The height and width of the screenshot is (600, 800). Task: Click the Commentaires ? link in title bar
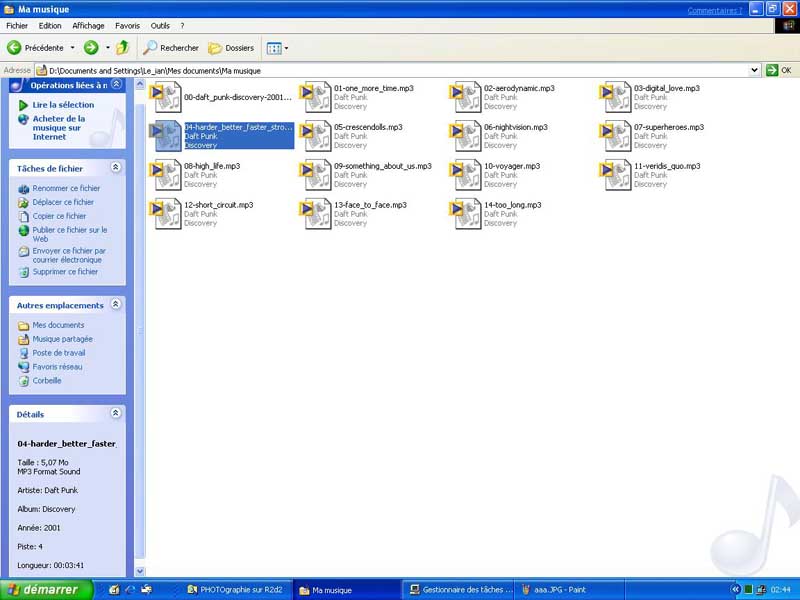[x=714, y=10]
